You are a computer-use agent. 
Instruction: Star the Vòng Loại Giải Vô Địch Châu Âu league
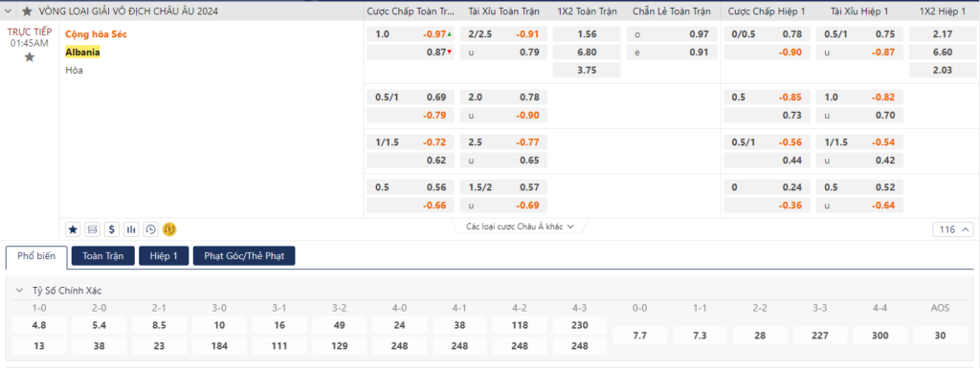click(x=27, y=11)
